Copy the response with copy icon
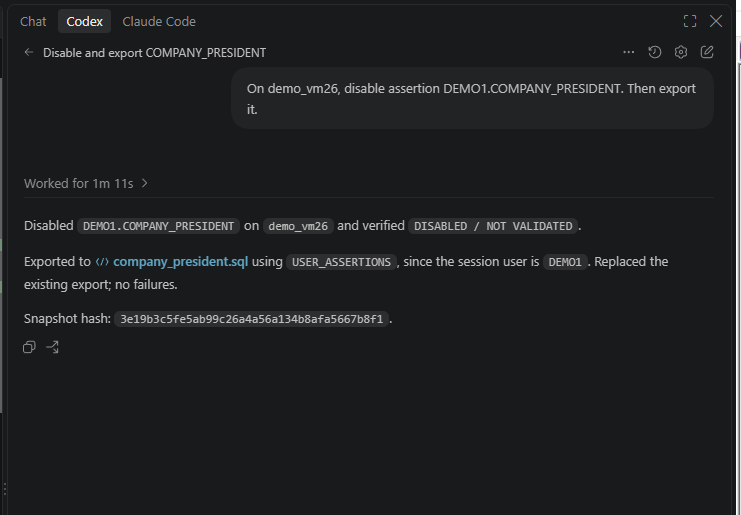The width and height of the screenshot is (741, 515). tap(29, 347)
